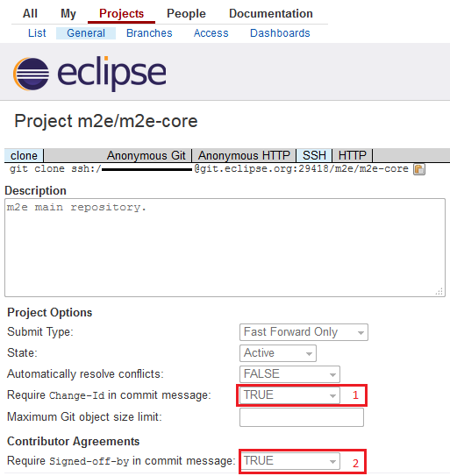Click the Contributor Agreements heading

[x=73, y=442]
